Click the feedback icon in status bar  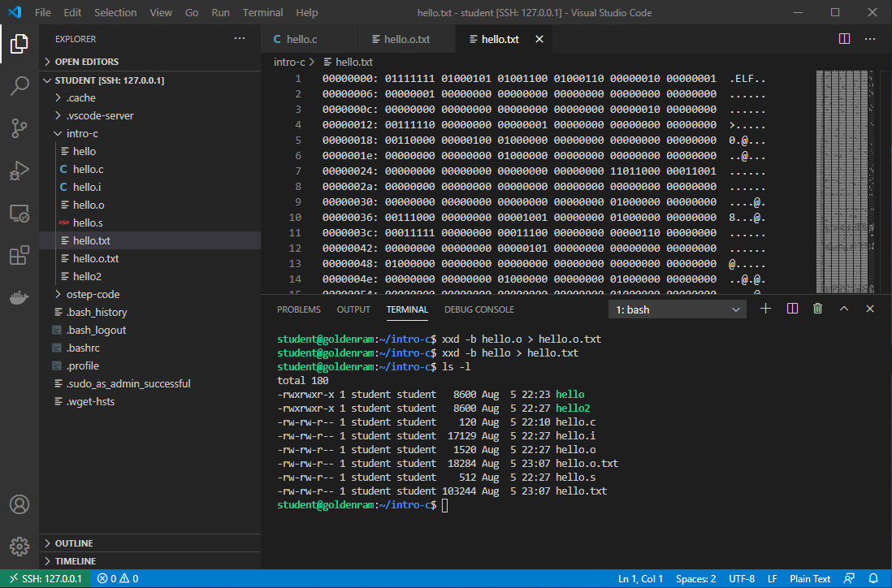[x=849, y=578]
